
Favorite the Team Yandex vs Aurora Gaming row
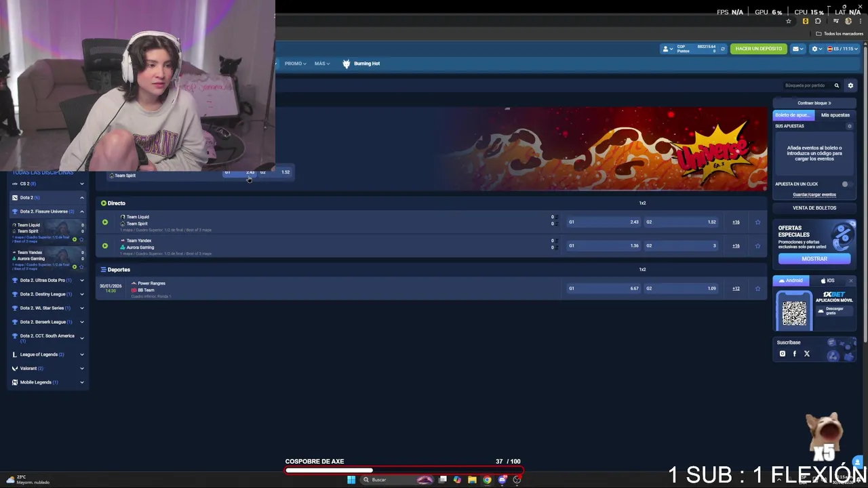tap(757, 246)
